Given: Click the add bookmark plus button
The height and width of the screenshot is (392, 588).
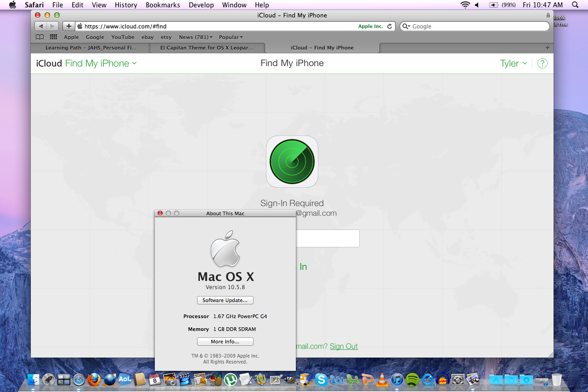Looking at the screenshot, I should [x=68, y=26].
